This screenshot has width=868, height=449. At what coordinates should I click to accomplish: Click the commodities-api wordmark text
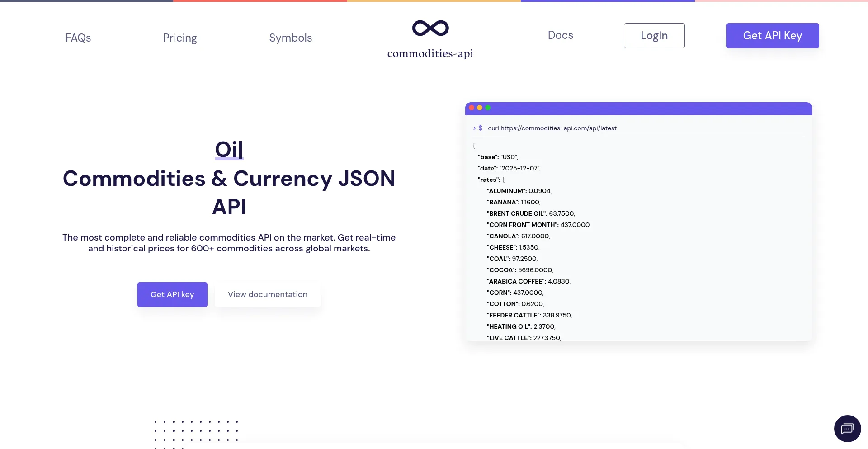(430, 53)
